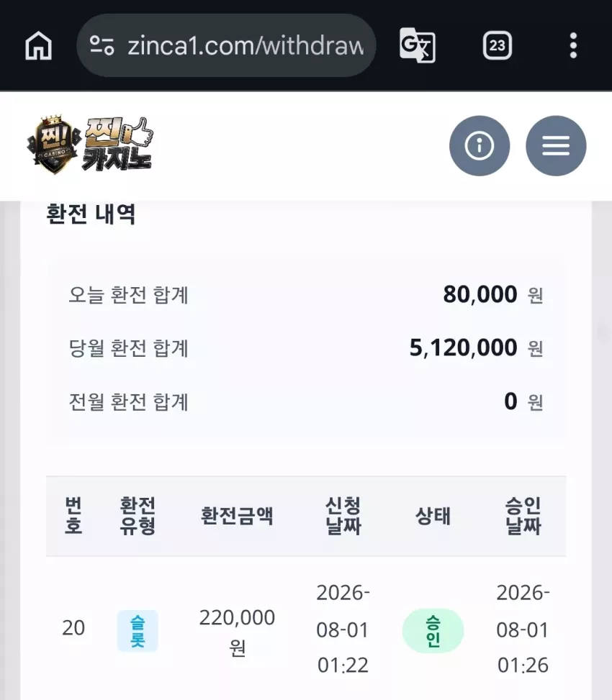
Task: Open the tab switcher showing 23
Action: click(x=498, y=45)
